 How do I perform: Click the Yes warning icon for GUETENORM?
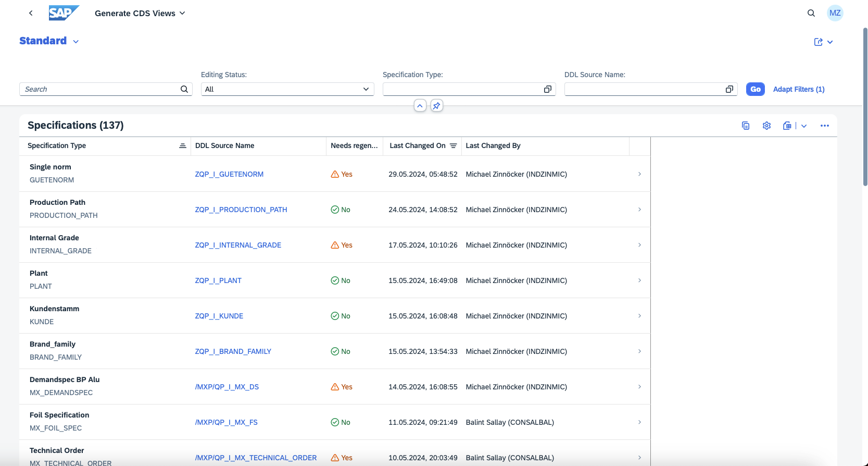tap(335, 174)
